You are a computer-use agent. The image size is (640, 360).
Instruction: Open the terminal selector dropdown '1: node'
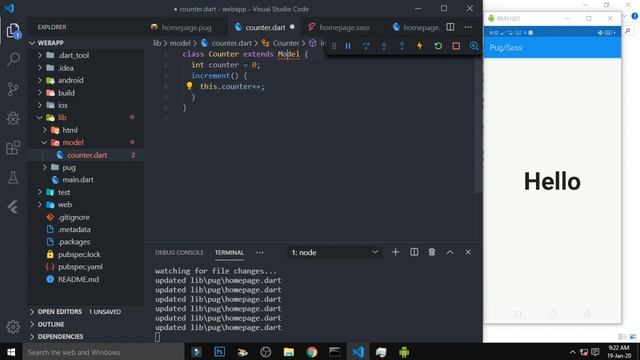334,253
